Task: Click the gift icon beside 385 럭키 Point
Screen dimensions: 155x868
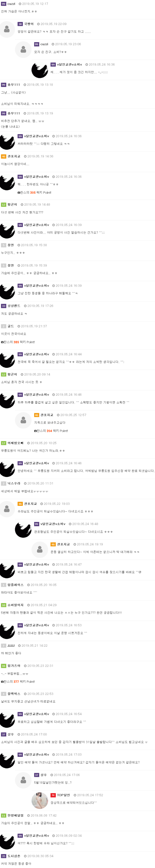Action: tap(2, 342)
